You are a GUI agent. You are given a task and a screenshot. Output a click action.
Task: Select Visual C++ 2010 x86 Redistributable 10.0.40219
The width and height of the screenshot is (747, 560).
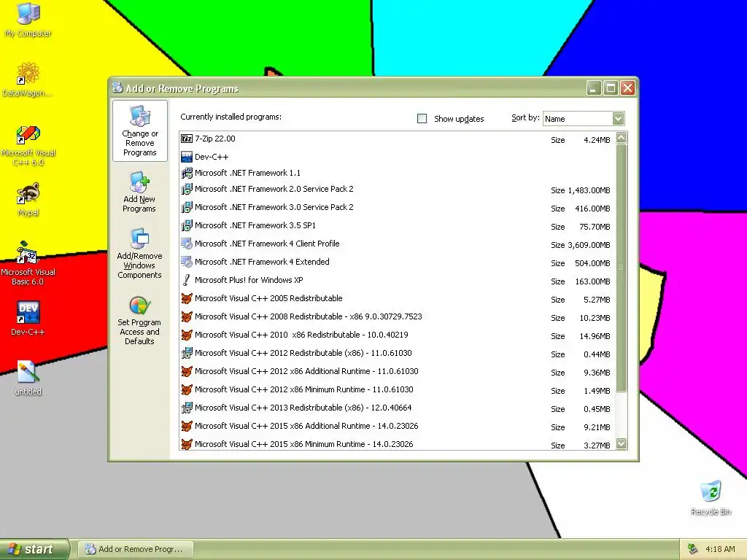click(x=301, y=335)
